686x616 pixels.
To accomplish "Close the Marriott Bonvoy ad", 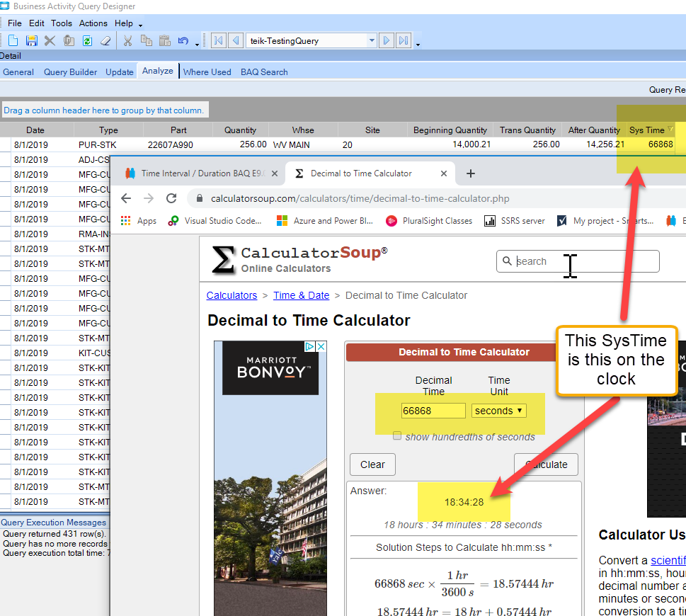I will point(321,346).
